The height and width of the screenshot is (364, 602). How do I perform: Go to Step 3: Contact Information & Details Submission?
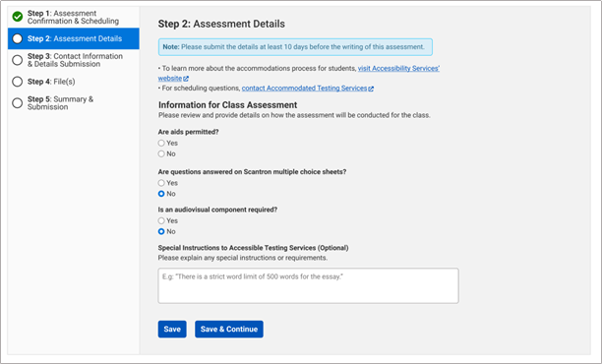[x=74, y=60]
